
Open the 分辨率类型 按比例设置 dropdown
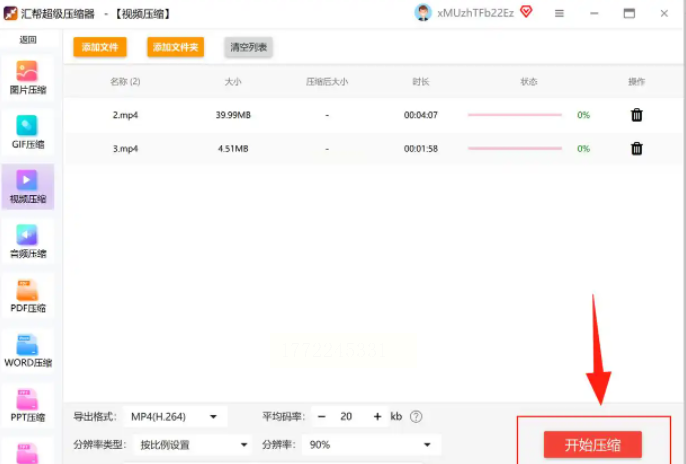(x=192, y=445)
